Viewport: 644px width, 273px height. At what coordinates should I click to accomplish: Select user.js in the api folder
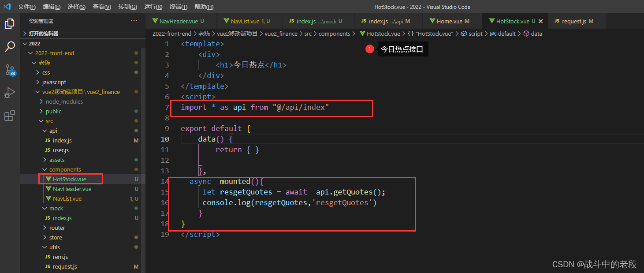[61, 150]
